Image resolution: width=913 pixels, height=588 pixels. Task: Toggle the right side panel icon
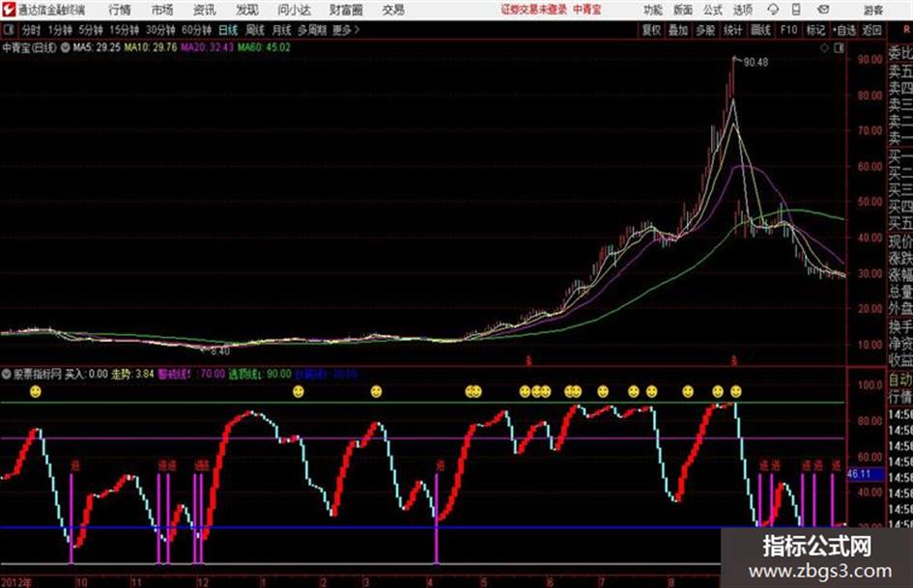(839, 48)
